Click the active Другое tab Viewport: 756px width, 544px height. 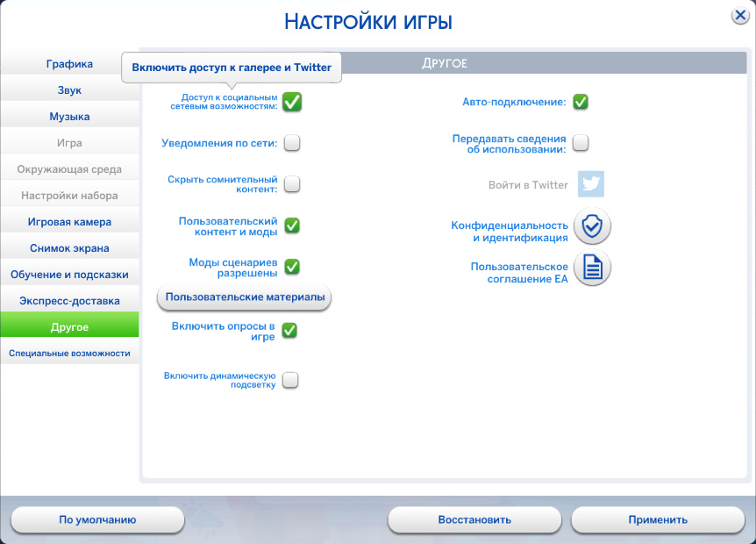pyautogui.click(x=69, y=325)
